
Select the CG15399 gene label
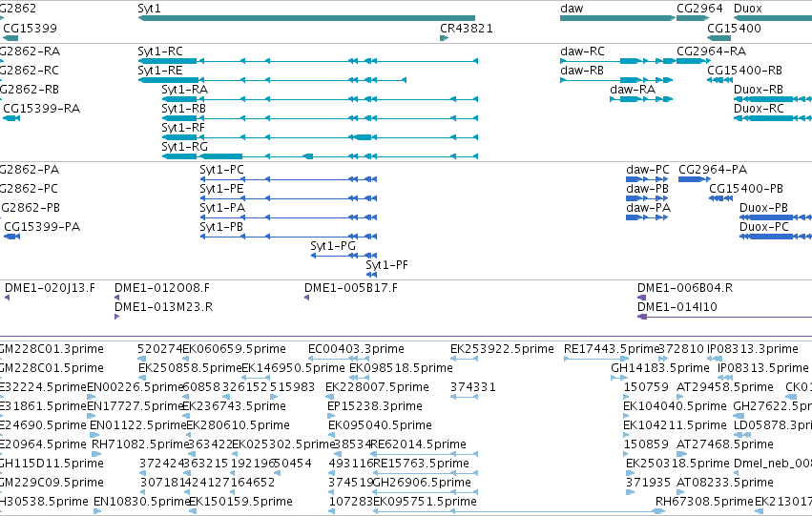(x=30, y=28)
